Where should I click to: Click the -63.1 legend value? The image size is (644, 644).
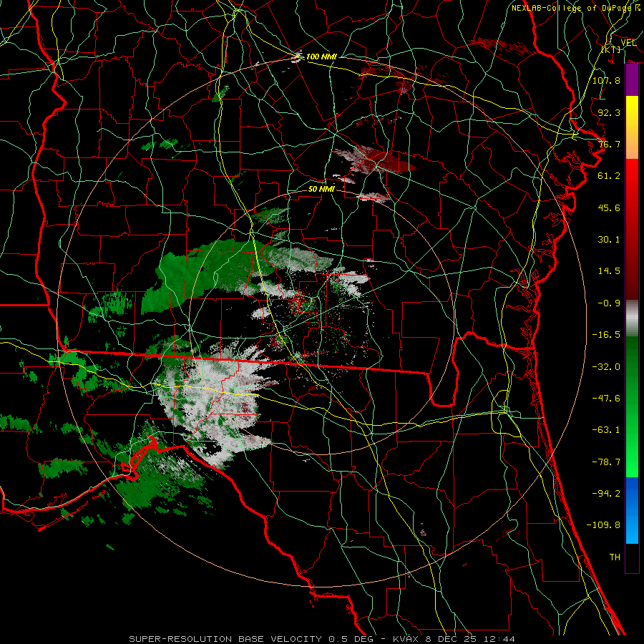pos(606,430)
